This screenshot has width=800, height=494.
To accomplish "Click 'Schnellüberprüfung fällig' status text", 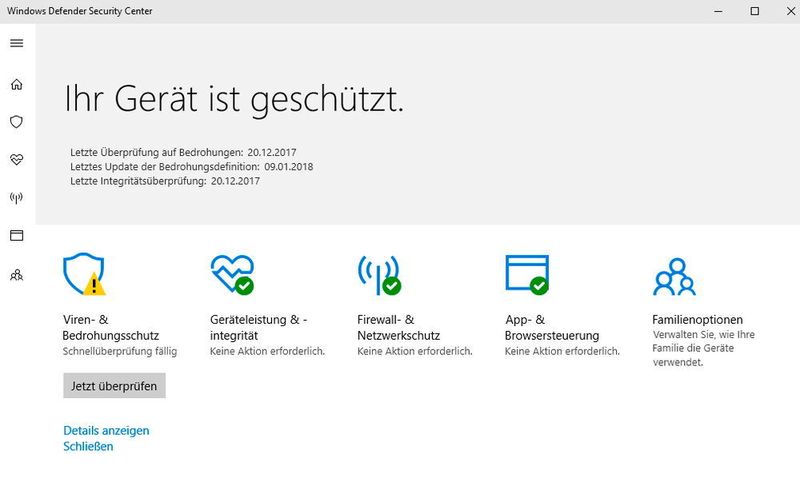I will [x=120, y=352].
